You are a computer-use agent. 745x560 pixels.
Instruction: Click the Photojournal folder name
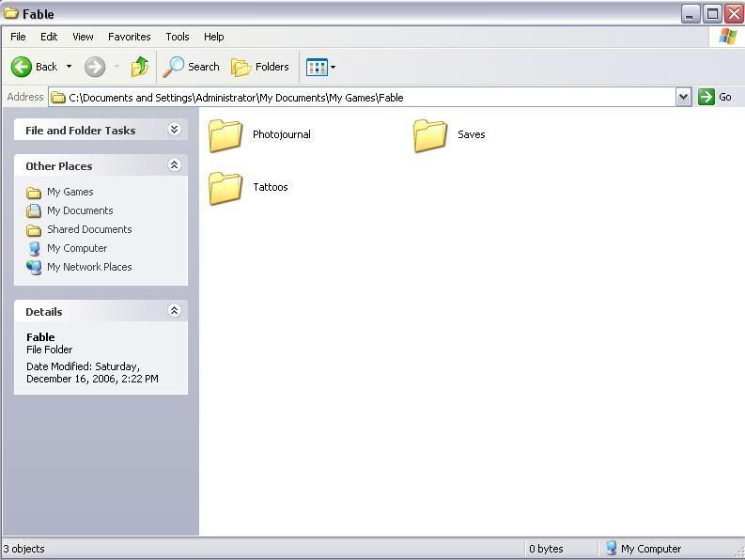coord(282,134)
